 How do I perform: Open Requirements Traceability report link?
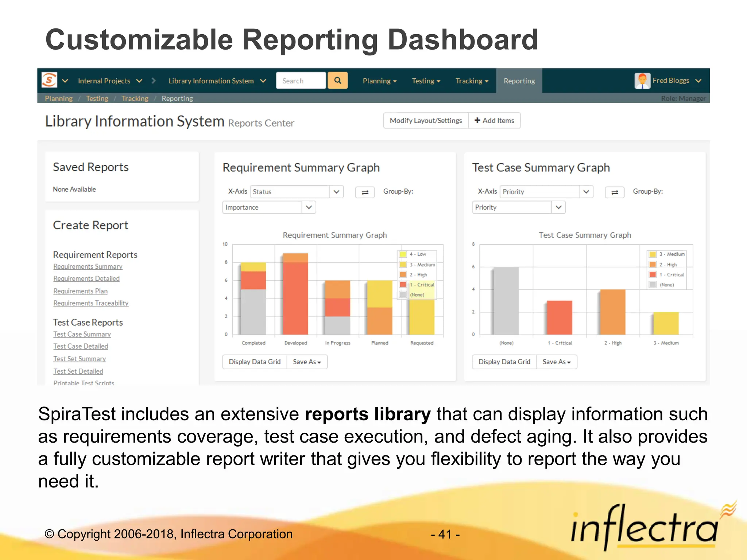tap(91, 303)
